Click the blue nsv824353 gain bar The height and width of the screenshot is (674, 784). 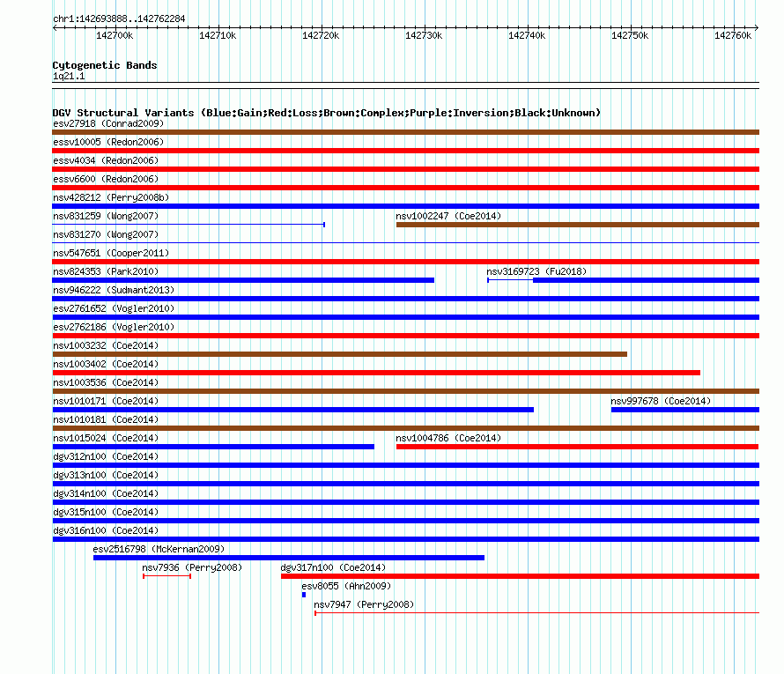pyautogui.click(x=243, y=280)
